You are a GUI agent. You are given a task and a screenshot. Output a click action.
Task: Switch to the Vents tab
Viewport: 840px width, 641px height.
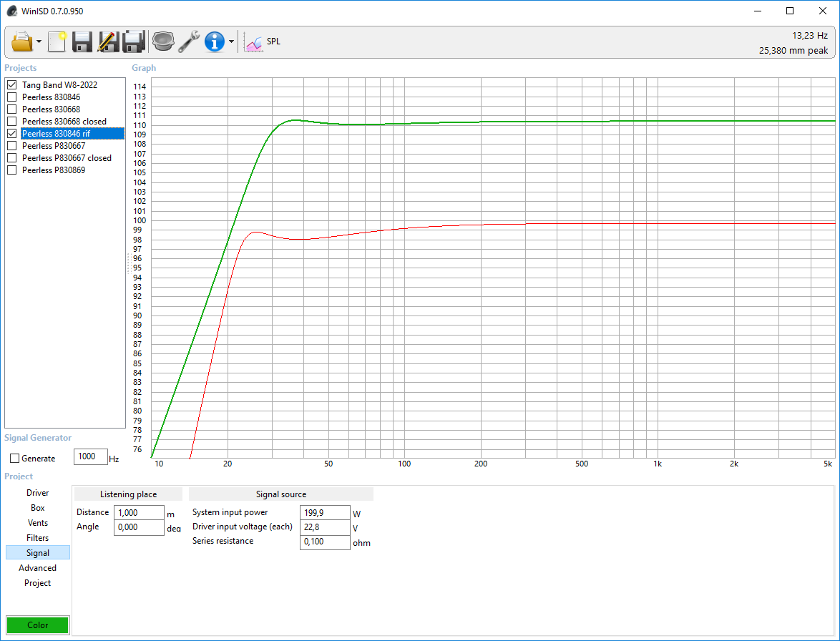pyautogui.click(x=37, y=523)
